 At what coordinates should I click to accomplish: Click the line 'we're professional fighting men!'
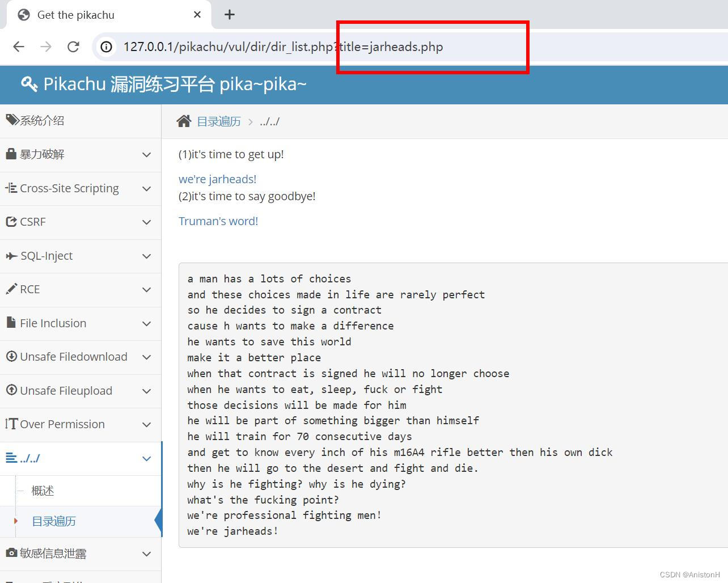pos(284,516)
